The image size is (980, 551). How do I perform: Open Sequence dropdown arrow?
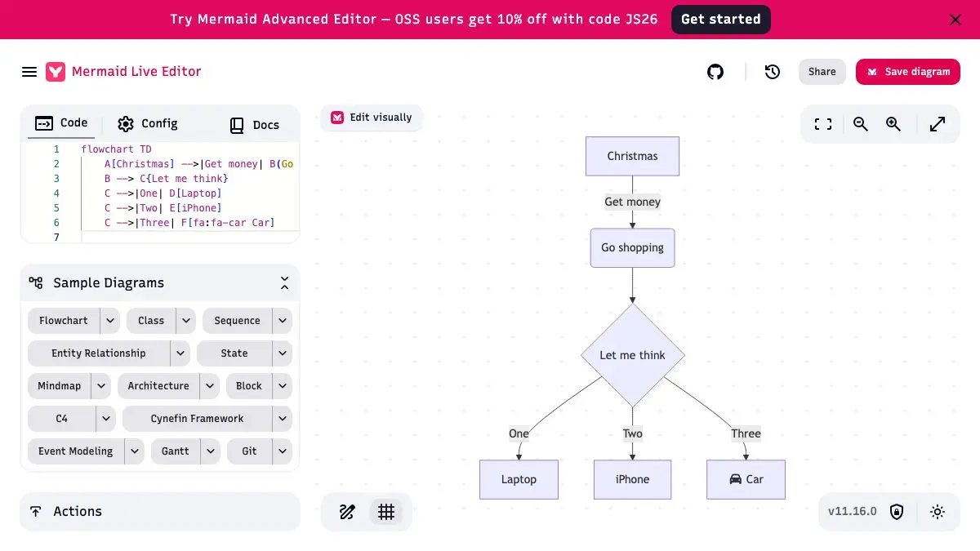282,321
